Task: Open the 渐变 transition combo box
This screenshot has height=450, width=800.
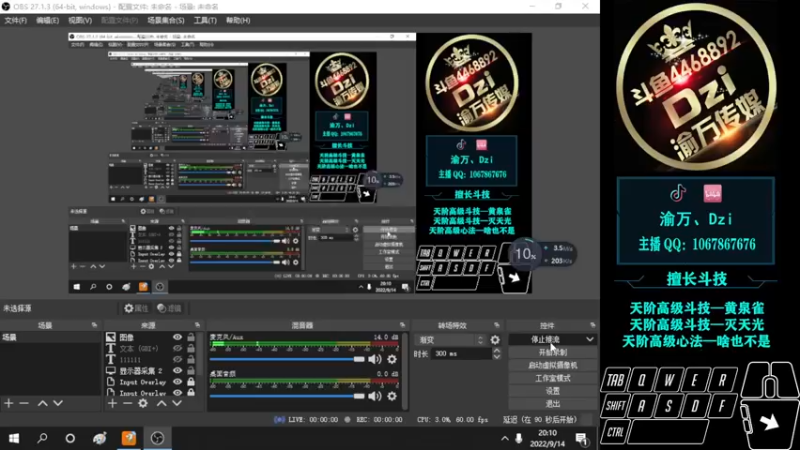Action: click(x=451, y=340)
